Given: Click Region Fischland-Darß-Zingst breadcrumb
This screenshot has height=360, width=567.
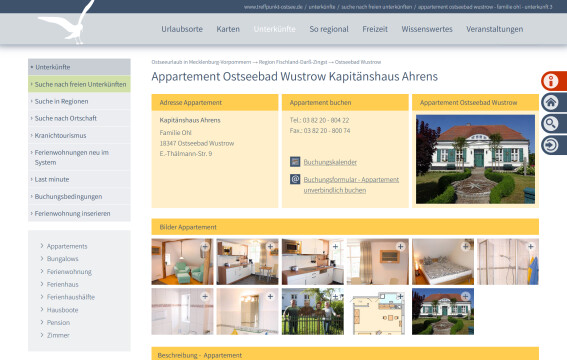Looking at the screenshot, I should click(x=293, y=62).
